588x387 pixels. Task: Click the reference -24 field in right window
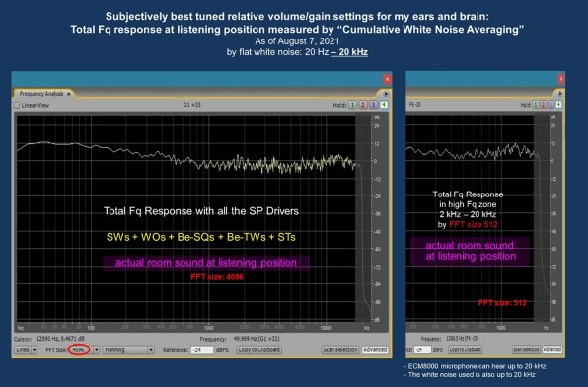[x=422, y=349]
